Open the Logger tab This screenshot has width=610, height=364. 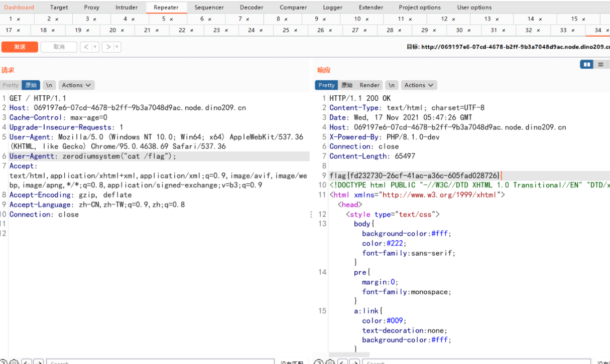click(x=333, y=8)
